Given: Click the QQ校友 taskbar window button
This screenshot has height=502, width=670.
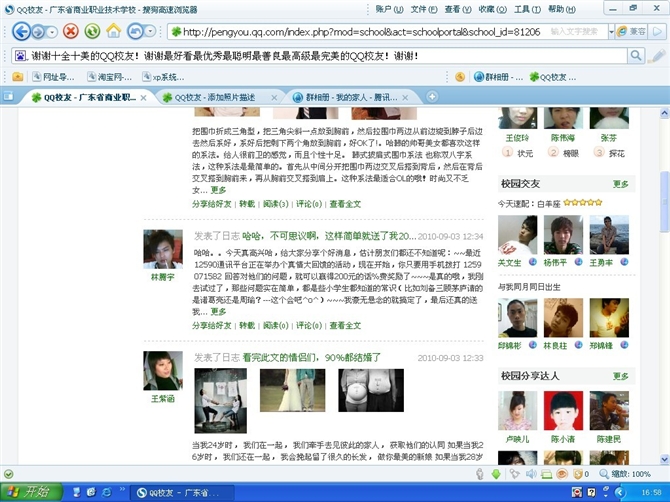Looking at the screenshot, I should [x=182, y=493].
